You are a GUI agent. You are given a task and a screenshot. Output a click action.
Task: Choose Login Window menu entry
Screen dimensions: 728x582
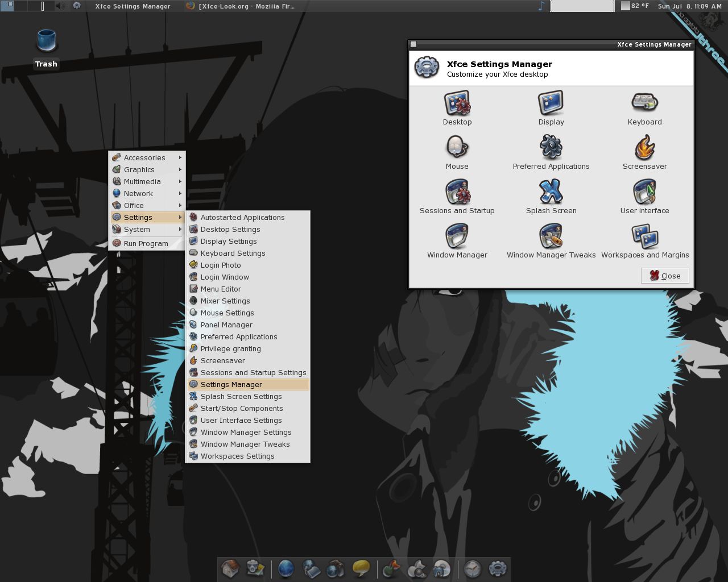click(x=248, y=277)
